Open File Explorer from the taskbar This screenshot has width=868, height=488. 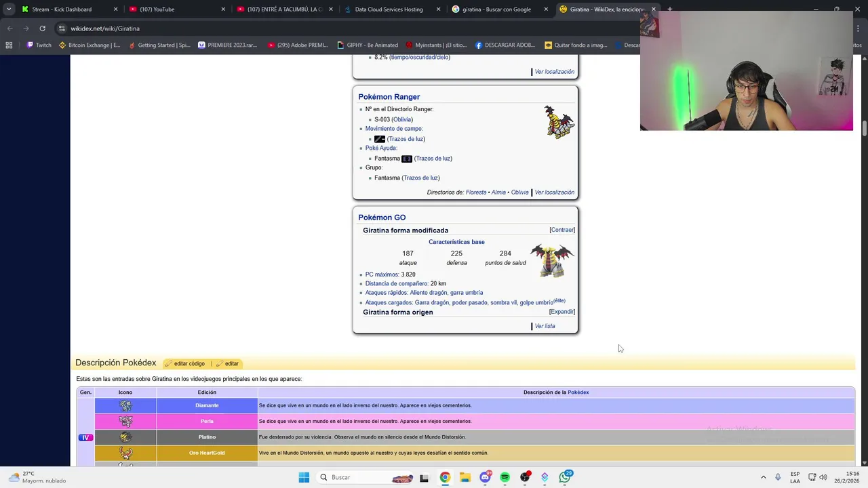pos(465,477)
